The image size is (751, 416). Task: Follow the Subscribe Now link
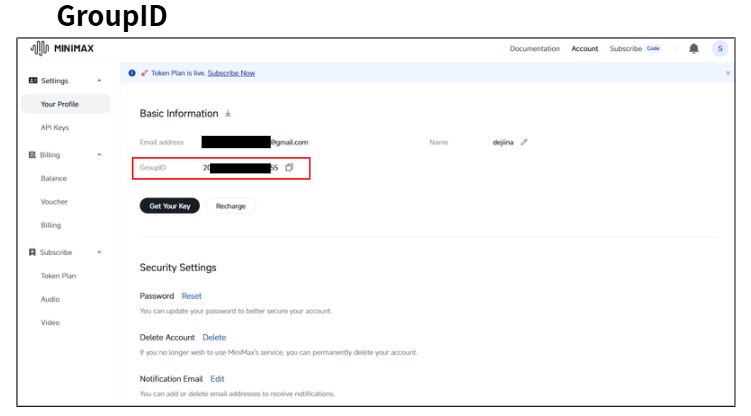[x=231, y=73]
